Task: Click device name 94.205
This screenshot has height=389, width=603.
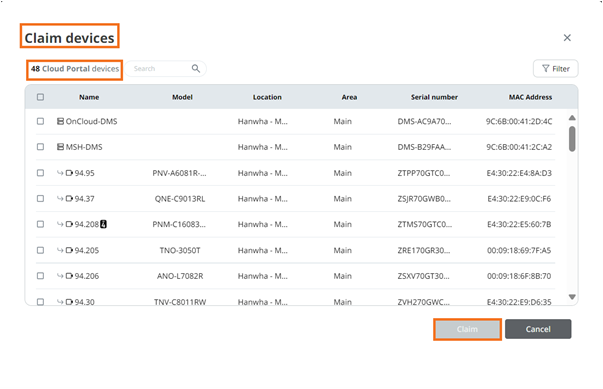Action: tap(87, 250)
